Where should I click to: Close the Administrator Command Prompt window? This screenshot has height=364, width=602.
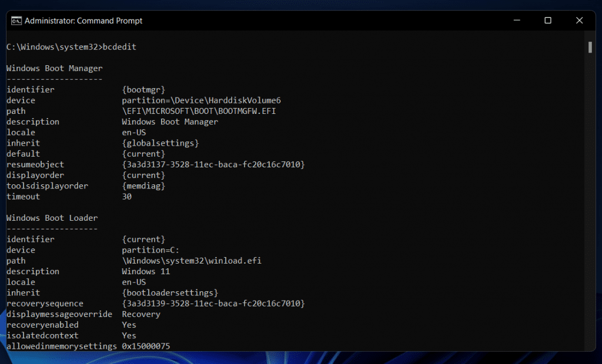click(580, 21)
